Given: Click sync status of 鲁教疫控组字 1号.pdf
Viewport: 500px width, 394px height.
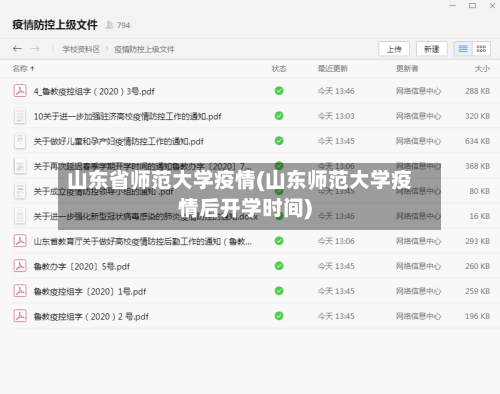Looking at the screenshot, I should (x=279, y=291).
